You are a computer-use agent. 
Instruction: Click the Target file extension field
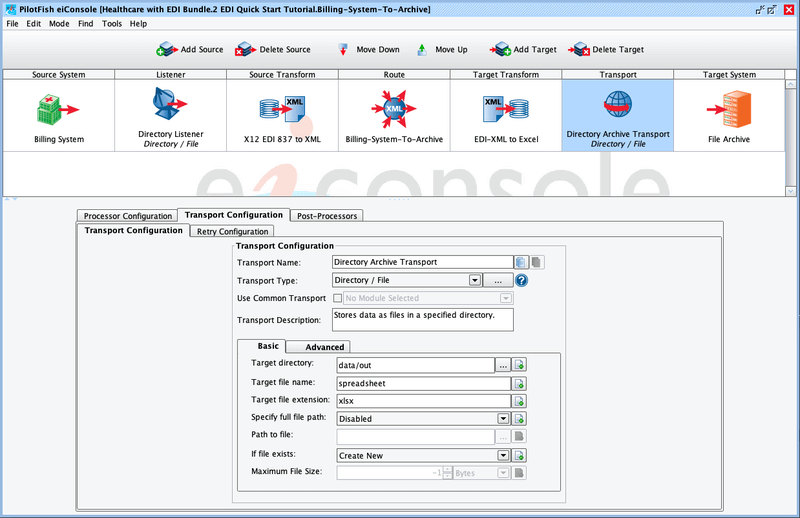pos(423,401)
